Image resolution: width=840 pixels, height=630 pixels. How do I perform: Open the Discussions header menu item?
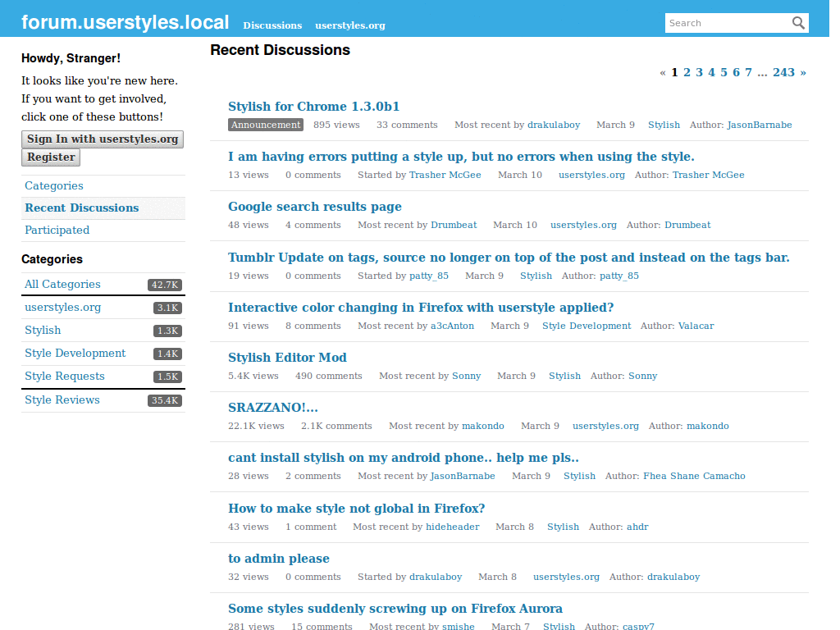pos(272,25)
